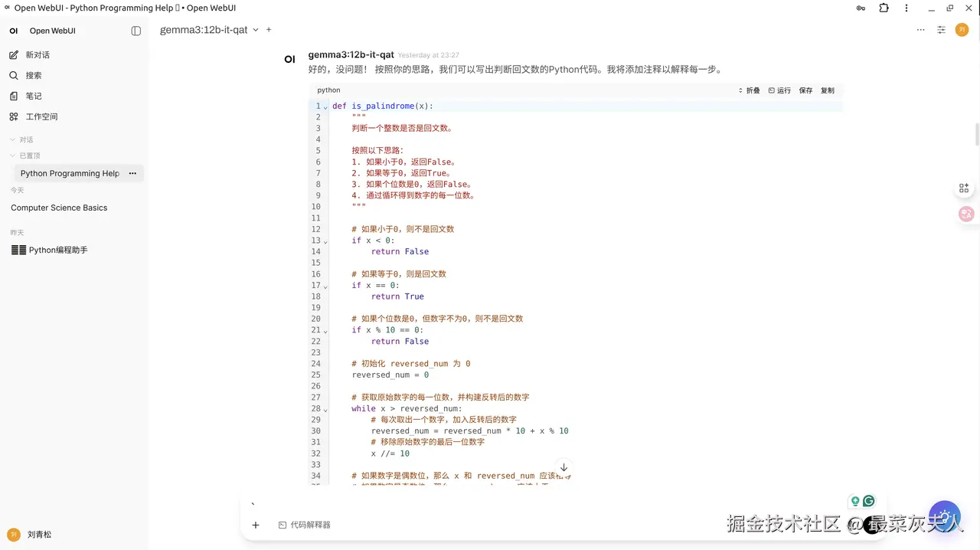The image size is (980, 550).
Task: Fold the 'if x == 0' block
Action: click(326, 286)
